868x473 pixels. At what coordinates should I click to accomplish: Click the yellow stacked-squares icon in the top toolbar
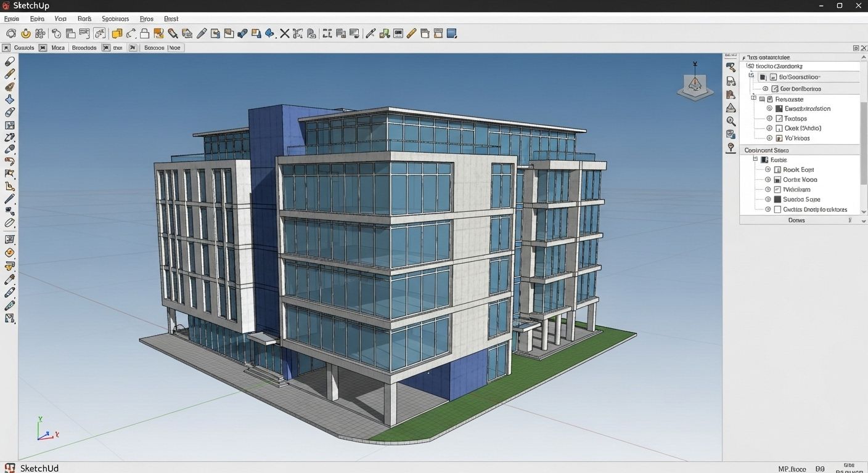click(117, 33)
